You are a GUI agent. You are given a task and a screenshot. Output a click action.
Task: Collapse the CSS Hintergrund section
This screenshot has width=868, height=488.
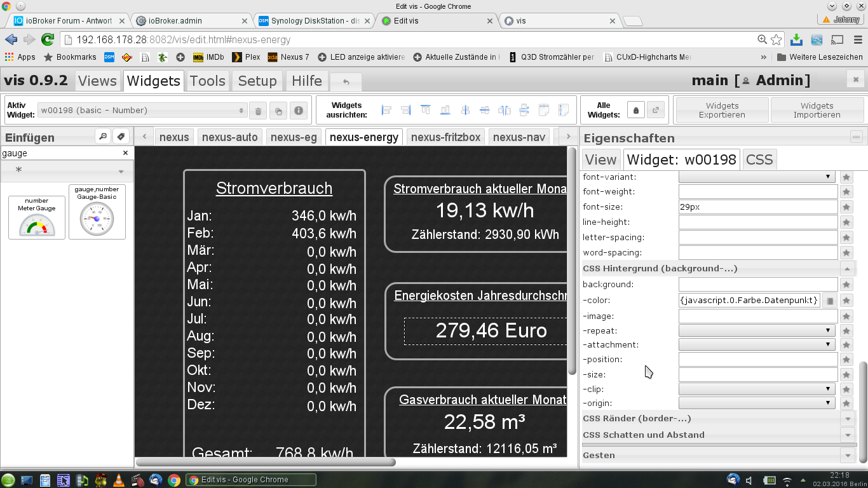[847, 269]
